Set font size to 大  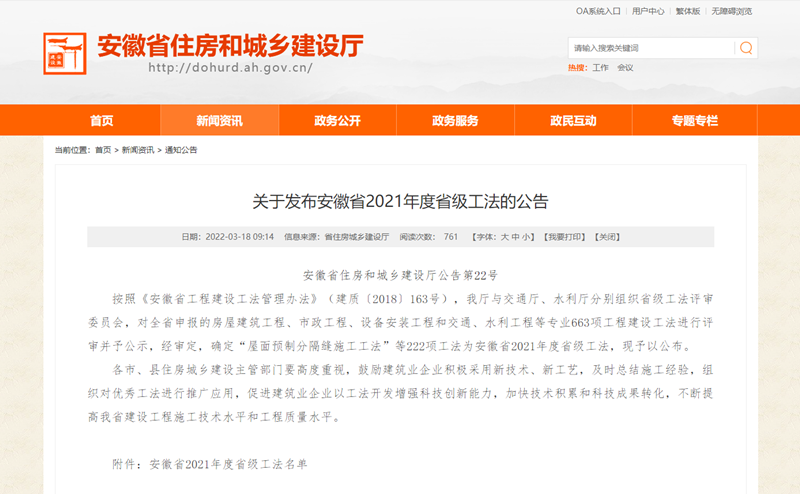tap(504, 237)
